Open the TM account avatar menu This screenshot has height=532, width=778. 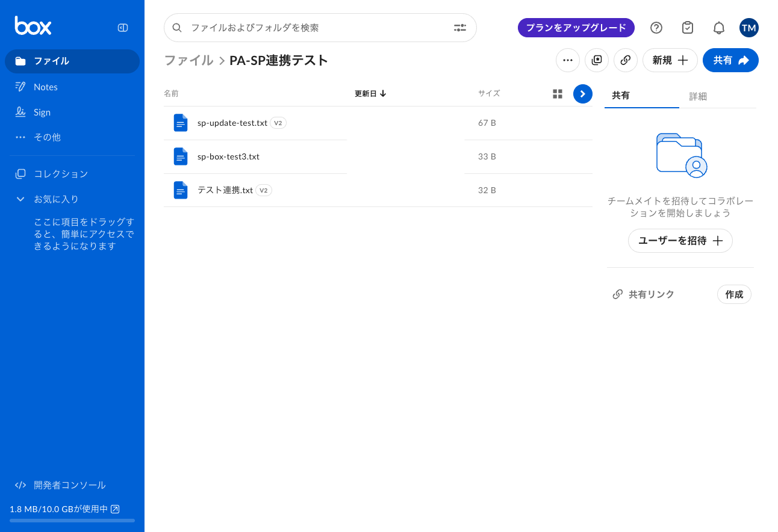[749, 28]
